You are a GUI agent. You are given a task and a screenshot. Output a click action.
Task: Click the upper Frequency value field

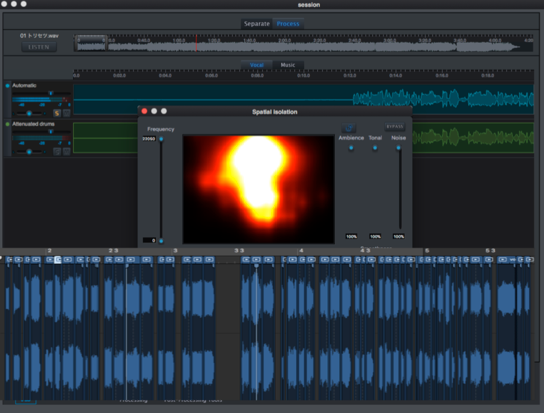pyautogui.click(x=149, y=139)
